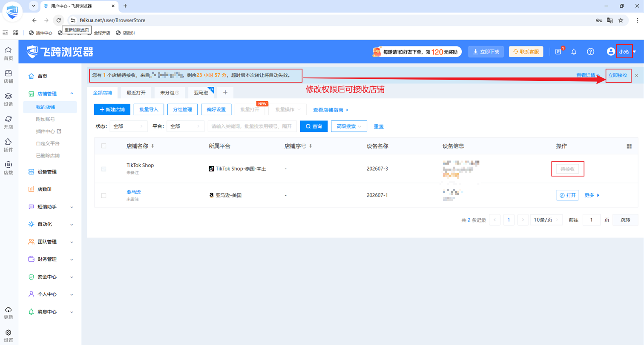
Task: Open 店数 BI in the far-left icon rail
Action: tap(9, 168)
